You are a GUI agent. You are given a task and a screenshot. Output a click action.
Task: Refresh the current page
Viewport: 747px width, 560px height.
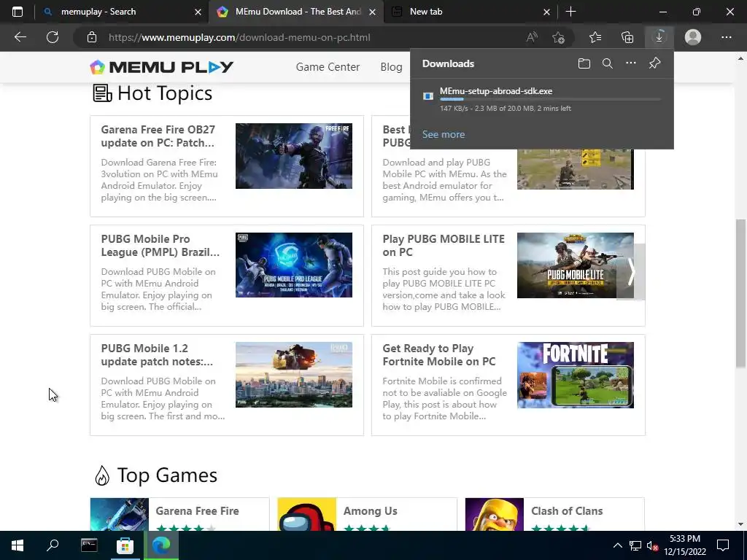[53, 37]
